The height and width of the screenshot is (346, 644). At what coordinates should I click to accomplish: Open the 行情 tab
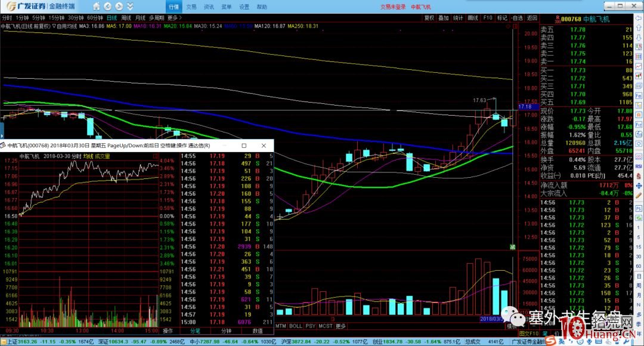(174, 7)
